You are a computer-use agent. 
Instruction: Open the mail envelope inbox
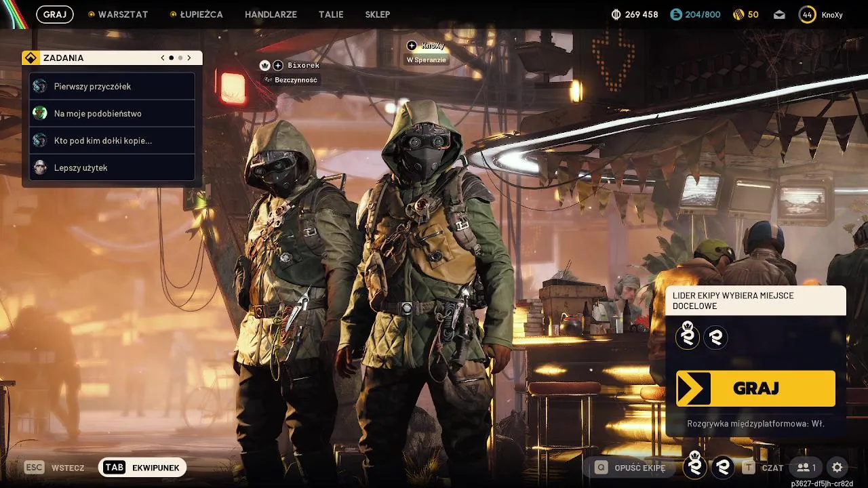(779, 14)
